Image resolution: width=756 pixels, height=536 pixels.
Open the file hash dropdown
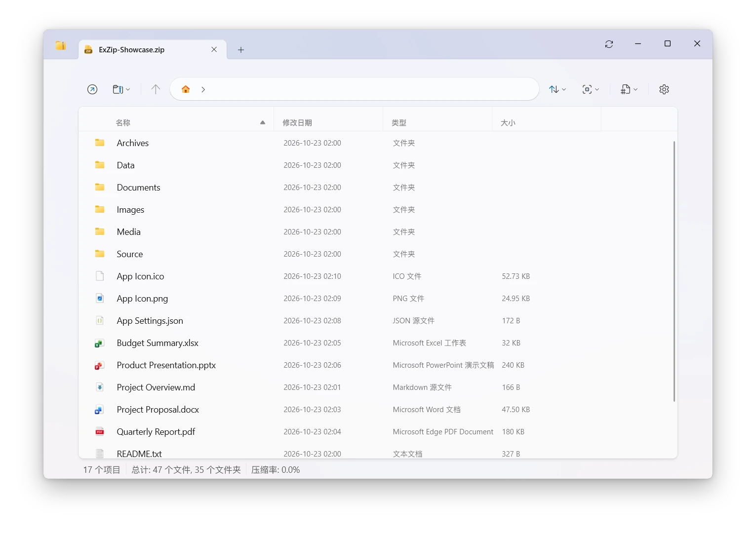pos(629,89)
